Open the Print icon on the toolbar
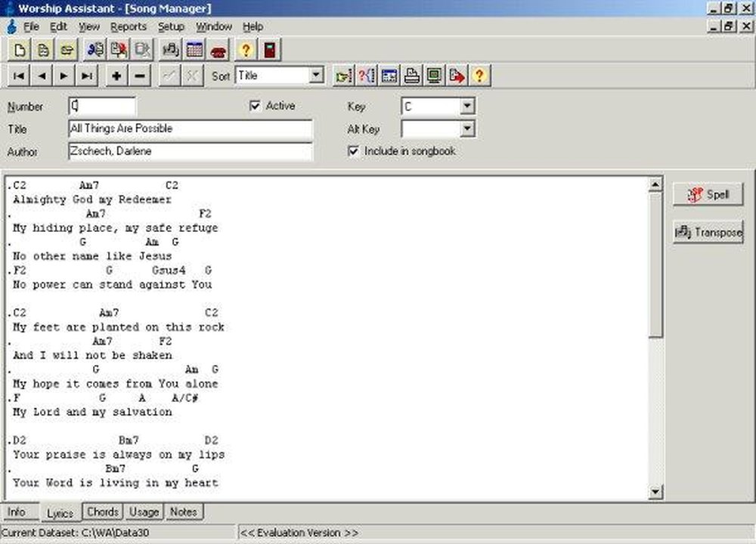The image size is (756, 544). coord(411,76)
